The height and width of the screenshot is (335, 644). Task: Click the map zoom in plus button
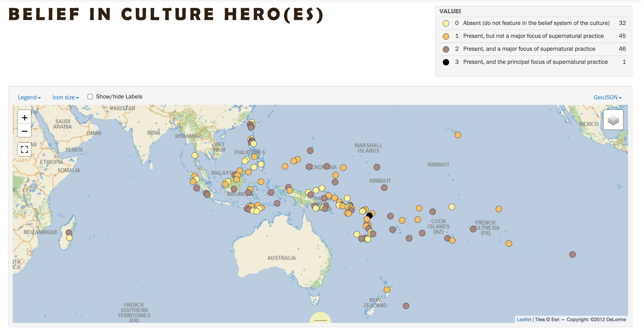[24, 118]
